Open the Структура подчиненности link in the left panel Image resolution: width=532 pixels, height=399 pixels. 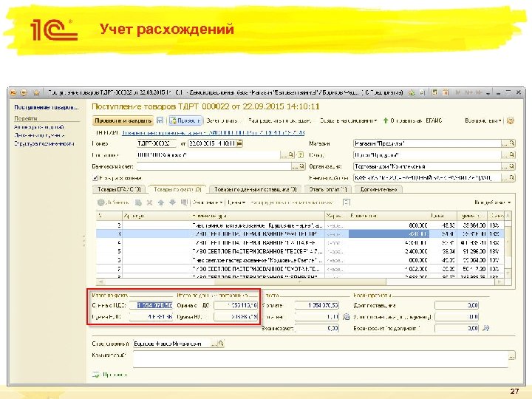click(44, 144)
